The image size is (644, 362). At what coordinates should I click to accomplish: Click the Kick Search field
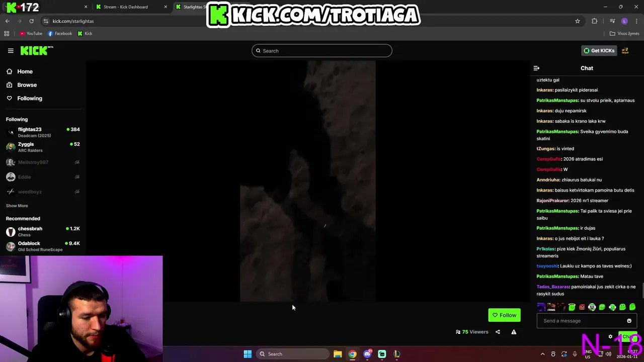pos(322,51)
